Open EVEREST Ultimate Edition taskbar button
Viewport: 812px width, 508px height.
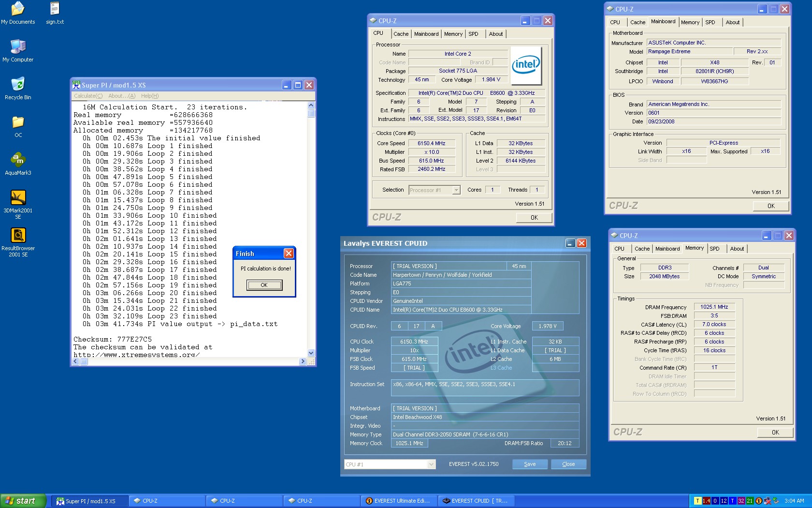(399, 501)
